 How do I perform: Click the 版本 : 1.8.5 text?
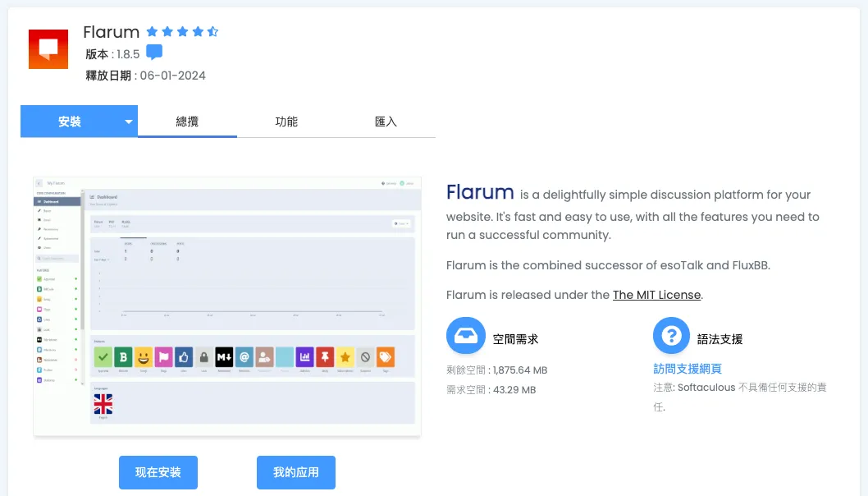pyautogui.click(x=112, y=54)
